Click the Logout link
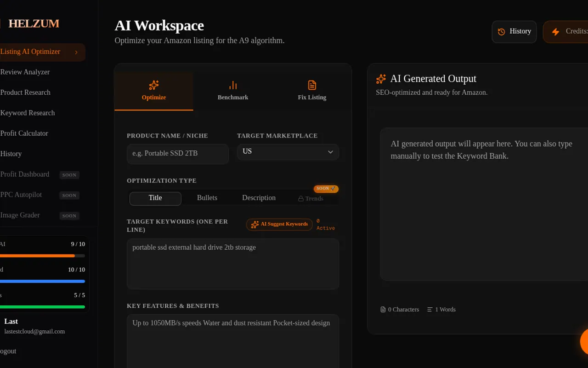Image resolution: width=588 pixels, height=368 pixels. [x=8, y=351]
